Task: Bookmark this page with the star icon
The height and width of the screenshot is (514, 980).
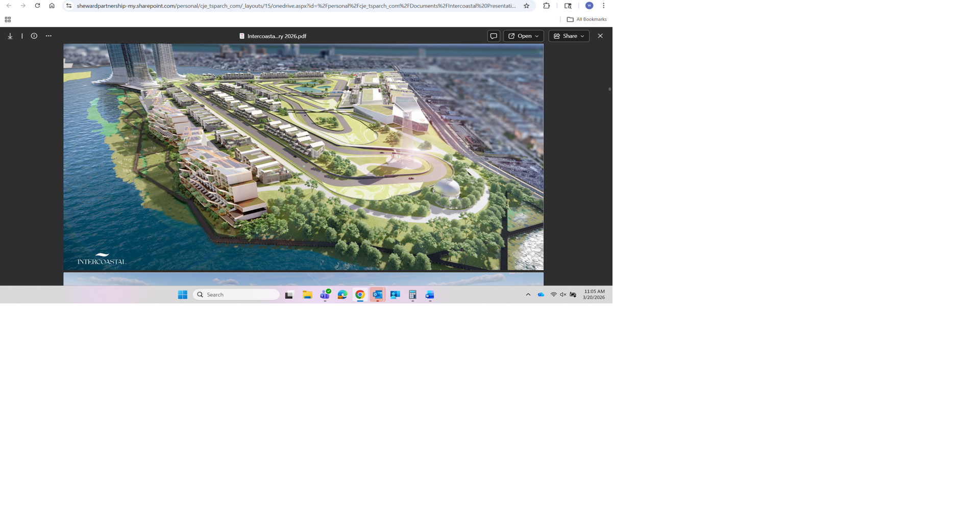Action: coord(526,6)
